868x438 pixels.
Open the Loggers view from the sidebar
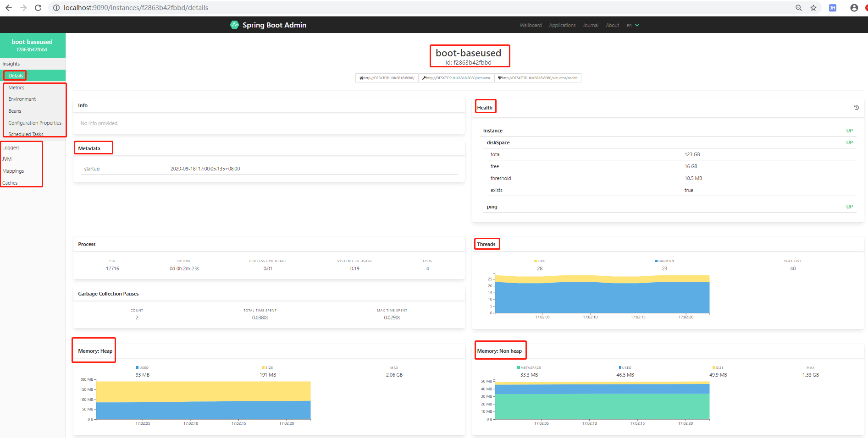11,148
